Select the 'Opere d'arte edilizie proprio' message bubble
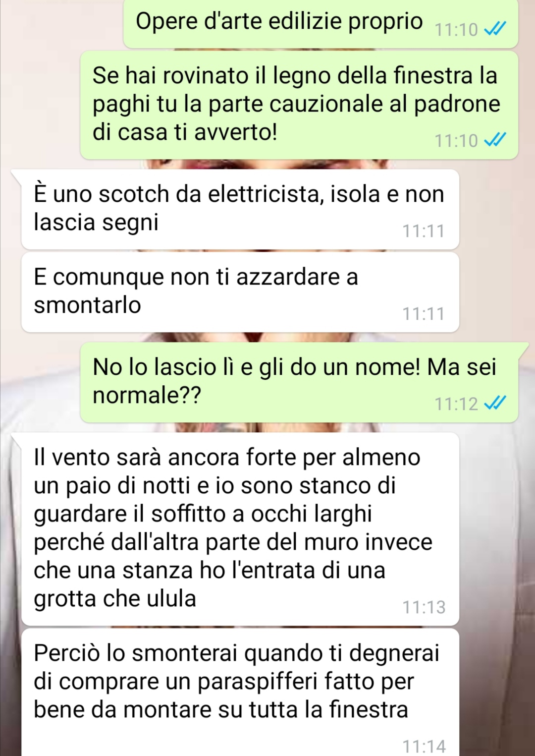This screenshot has width=535, height=756. tap(321, 24)
